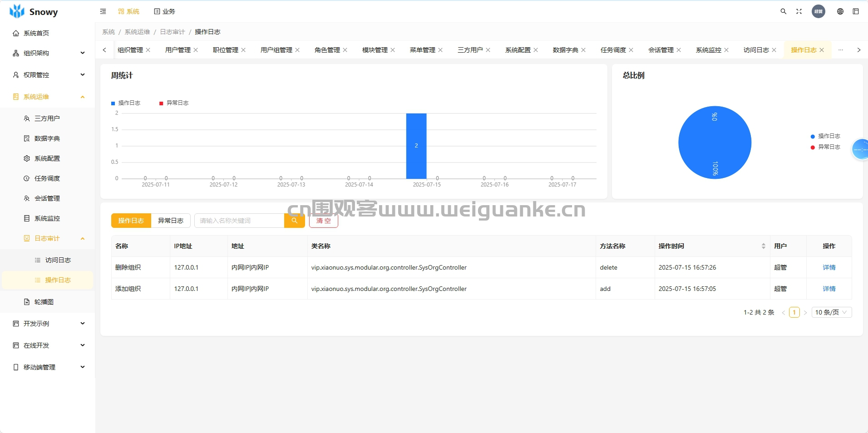Close the 操作日志 tab

822,50
